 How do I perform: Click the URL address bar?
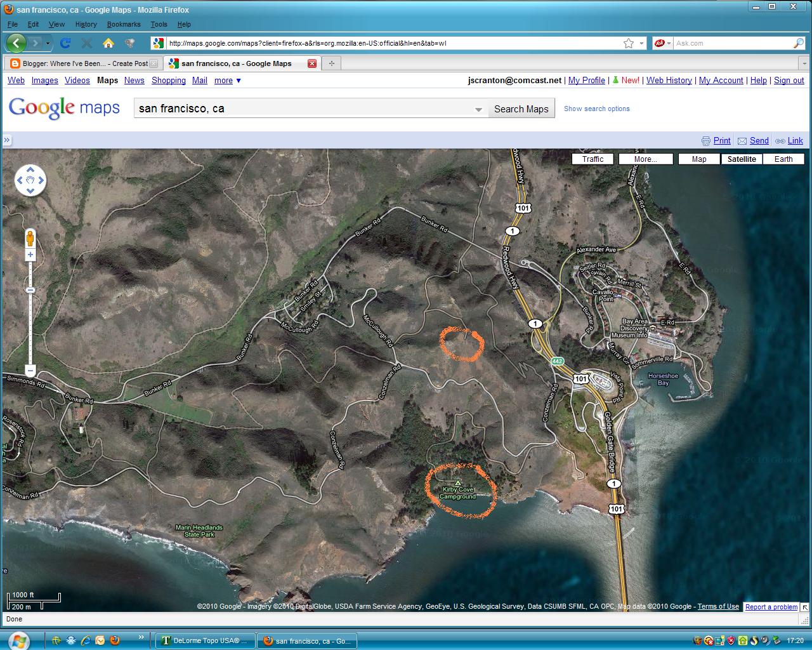pyautogui.click(x=393, y=43)
